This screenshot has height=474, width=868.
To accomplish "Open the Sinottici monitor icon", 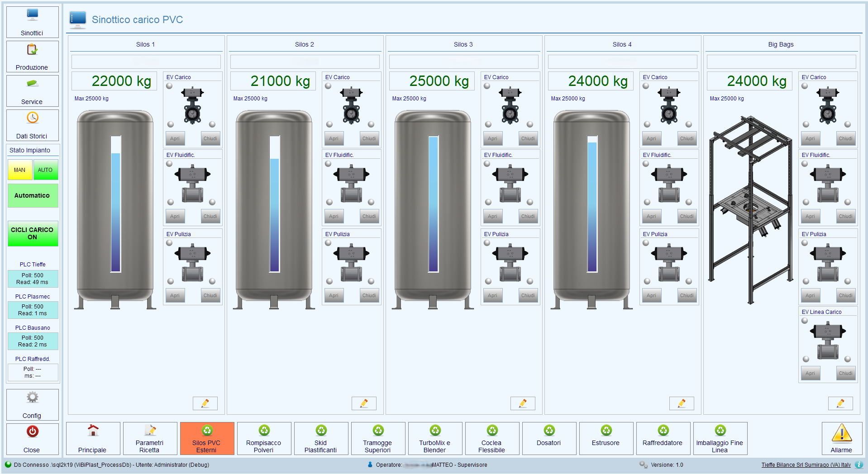I will tap(32, 15).
